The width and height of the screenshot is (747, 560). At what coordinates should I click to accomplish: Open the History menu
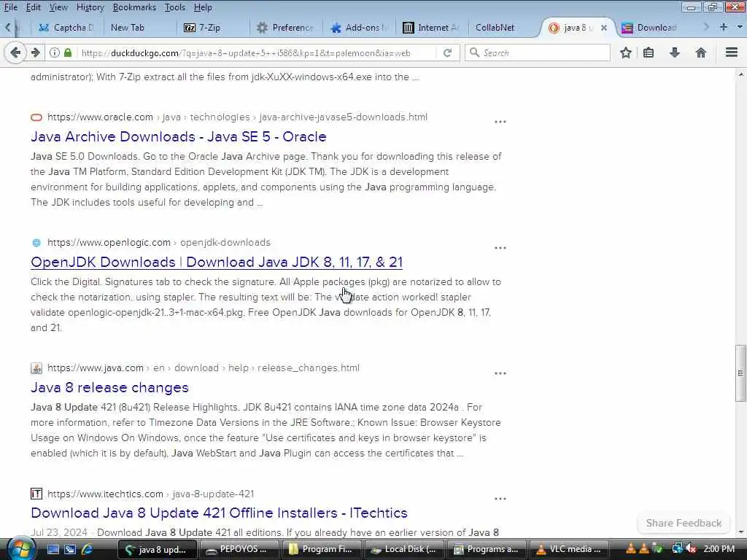click(90, 7)
